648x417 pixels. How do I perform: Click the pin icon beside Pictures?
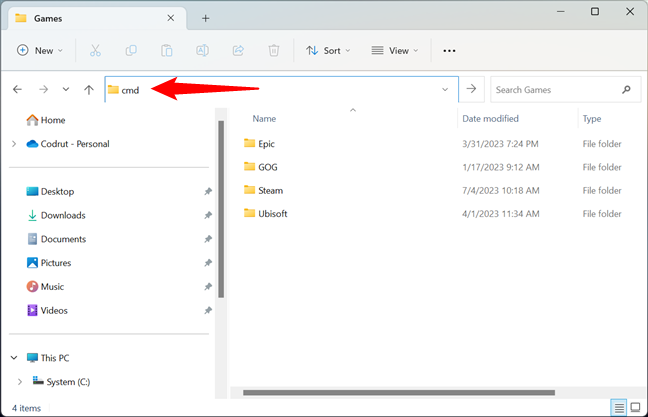(208, 263)
